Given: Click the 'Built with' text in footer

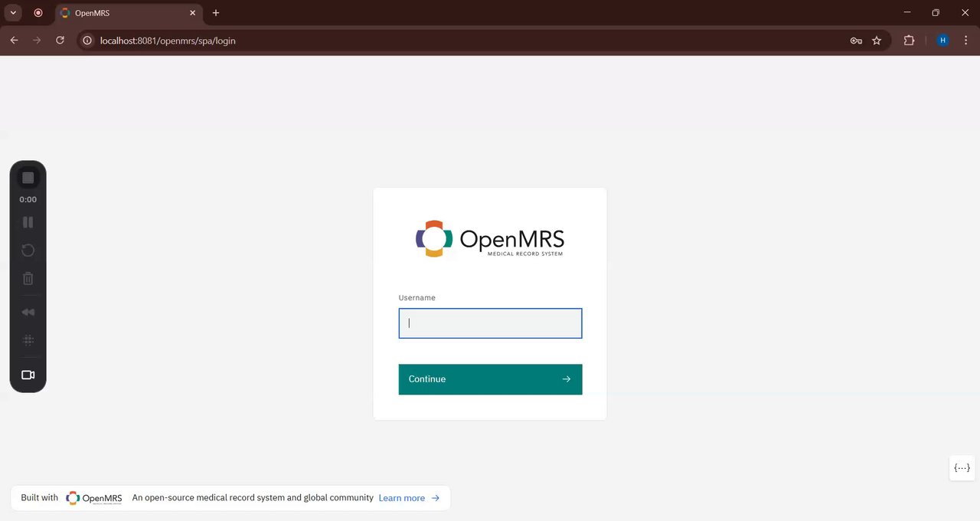Looking at the screenshot, I should (x=40, y=498).
